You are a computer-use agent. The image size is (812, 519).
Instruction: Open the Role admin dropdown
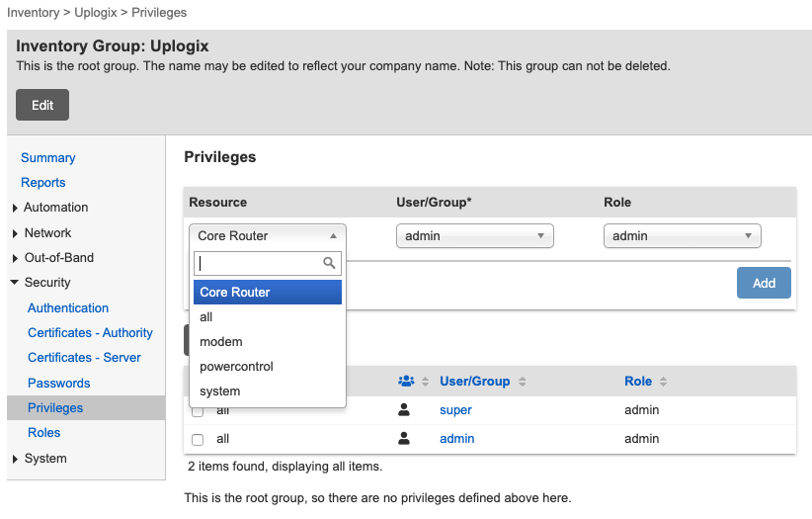coord(682,236)
